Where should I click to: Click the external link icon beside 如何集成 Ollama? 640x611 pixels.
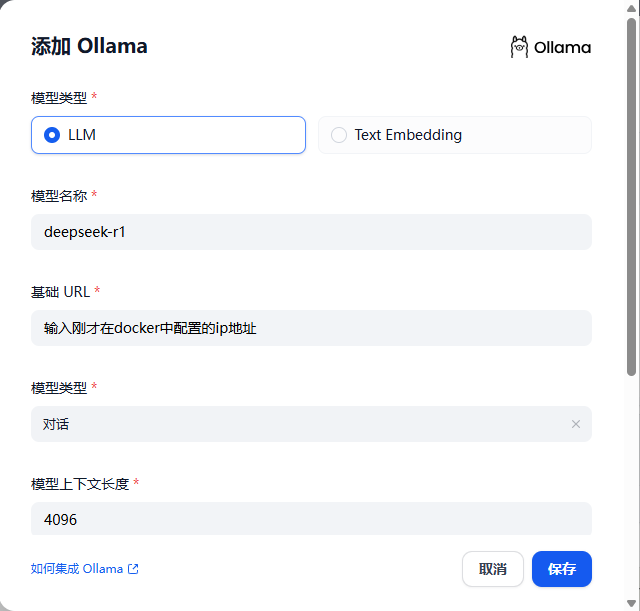pos(133,569)
